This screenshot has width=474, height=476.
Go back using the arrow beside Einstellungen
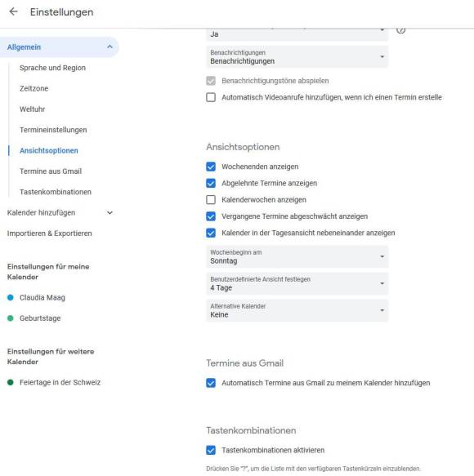(x=13, y=12)
